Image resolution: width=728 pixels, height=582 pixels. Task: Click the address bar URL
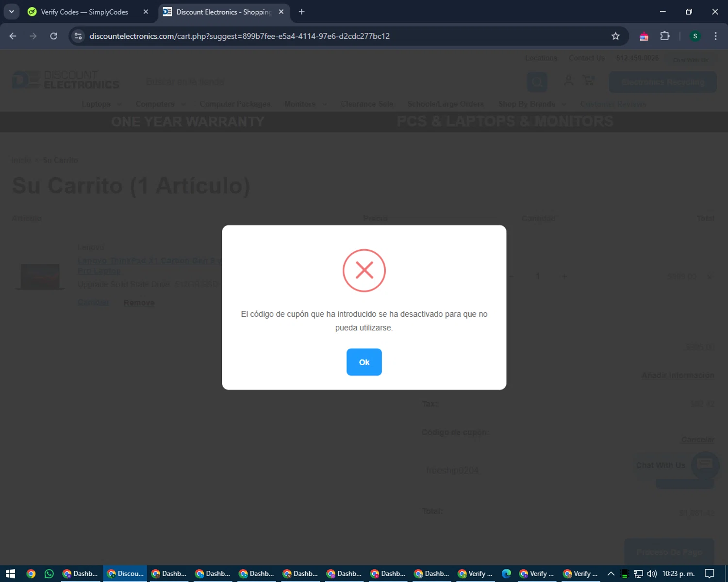click(239, 36)
